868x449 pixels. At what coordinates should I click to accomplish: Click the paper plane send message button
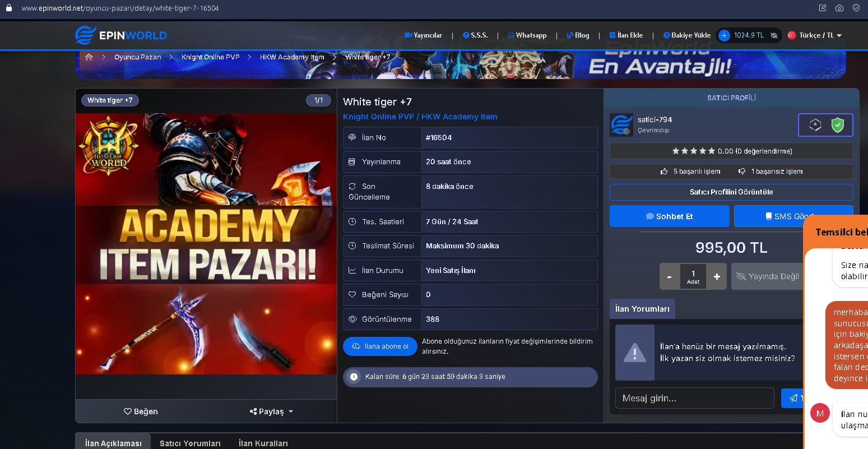[x=793, y=399]
